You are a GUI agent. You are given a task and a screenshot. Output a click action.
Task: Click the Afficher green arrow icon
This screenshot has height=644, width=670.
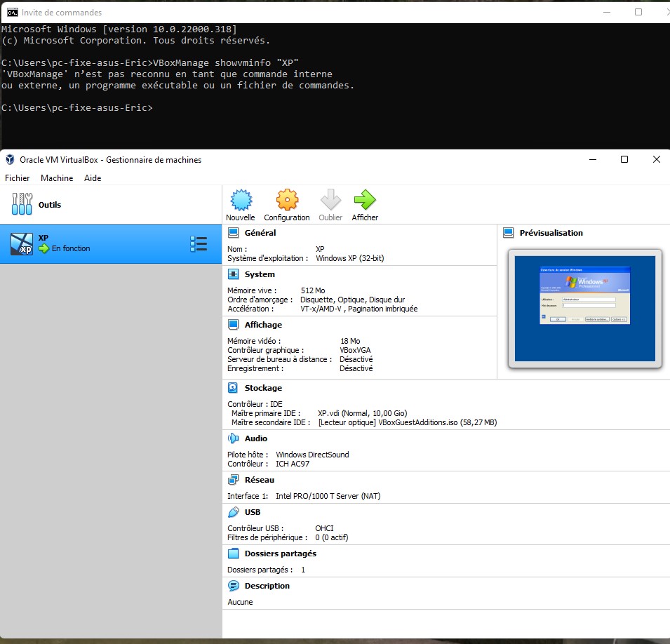365,200
